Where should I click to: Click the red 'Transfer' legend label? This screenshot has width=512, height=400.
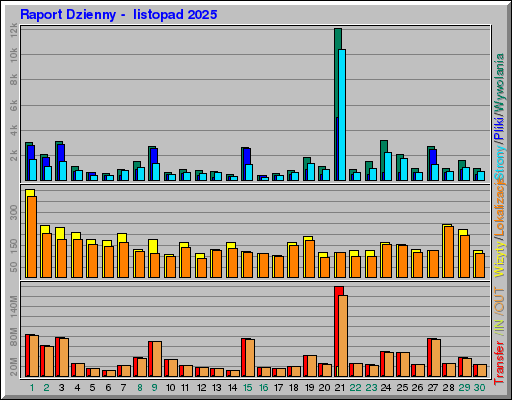pos(500,362)
